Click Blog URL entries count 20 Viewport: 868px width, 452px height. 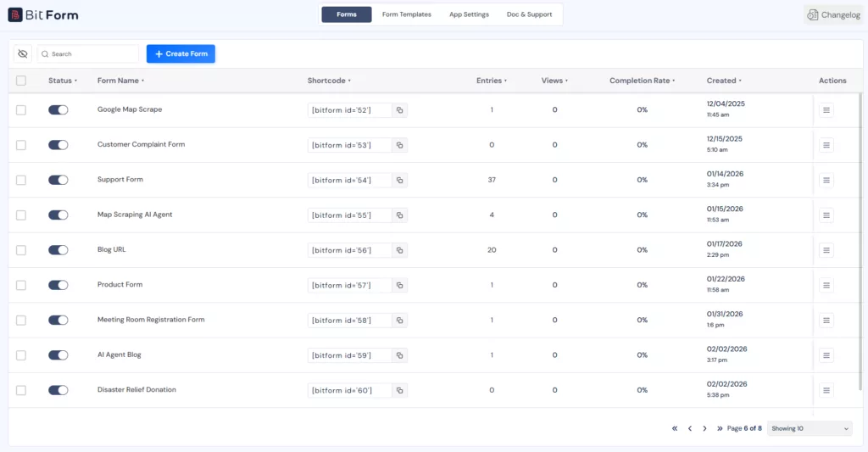(492, 250)
